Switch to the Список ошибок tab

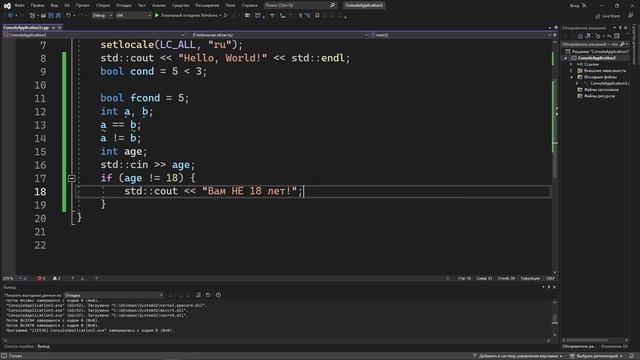pyautogui.click(x=19, y=347)
